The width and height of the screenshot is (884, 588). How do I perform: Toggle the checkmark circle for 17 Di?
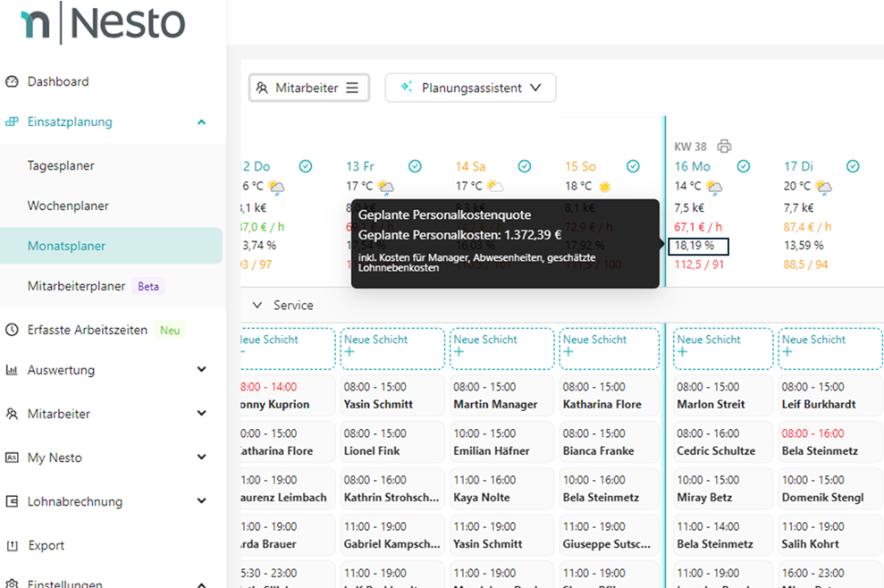click(x=853, y=166)
